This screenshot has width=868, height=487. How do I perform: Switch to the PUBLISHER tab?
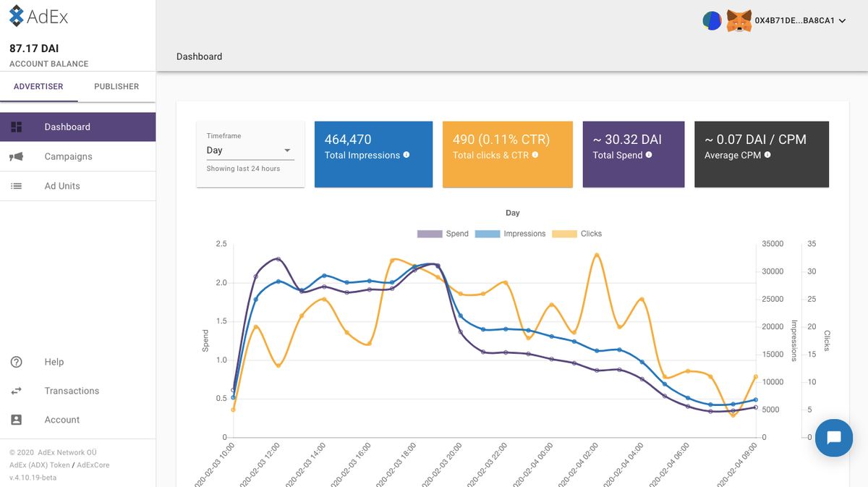pos(116,86)
